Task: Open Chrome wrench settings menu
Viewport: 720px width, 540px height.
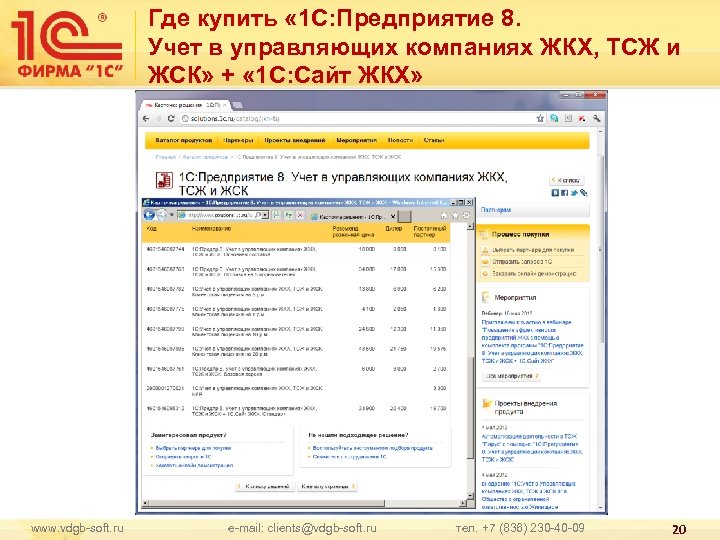Action: click(x=596, y=118)
